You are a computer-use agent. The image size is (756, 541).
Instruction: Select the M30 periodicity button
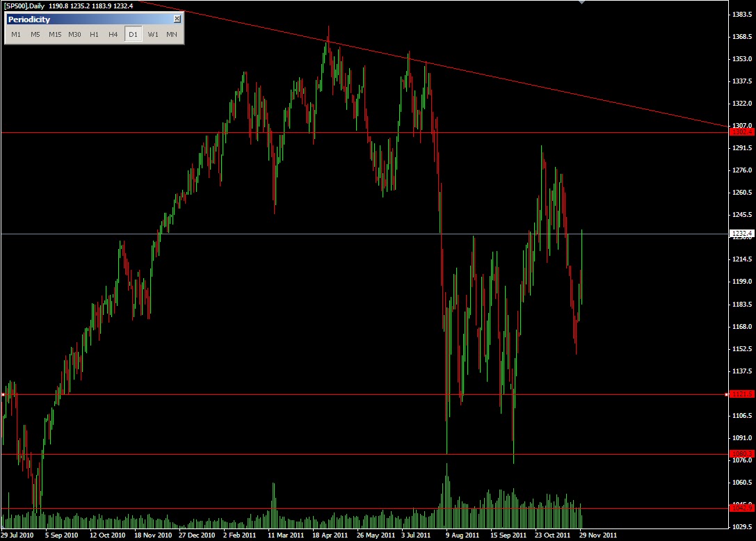74,34
